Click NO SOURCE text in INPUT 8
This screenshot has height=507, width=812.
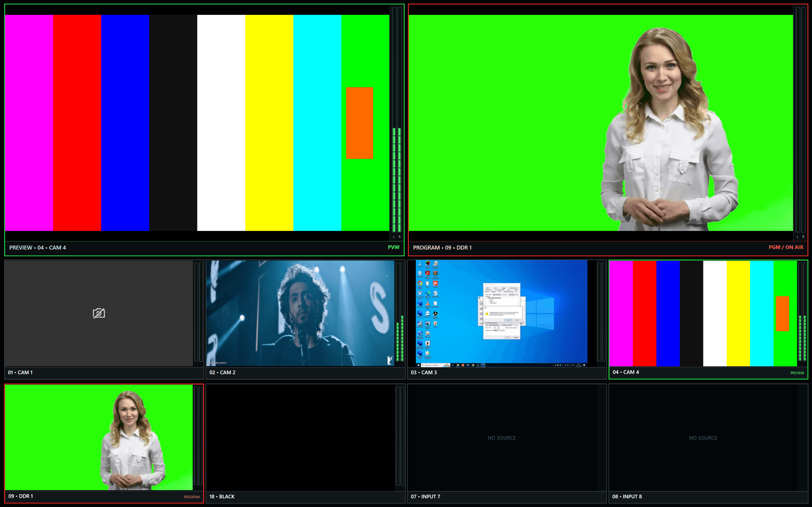[x=703, y=438]
